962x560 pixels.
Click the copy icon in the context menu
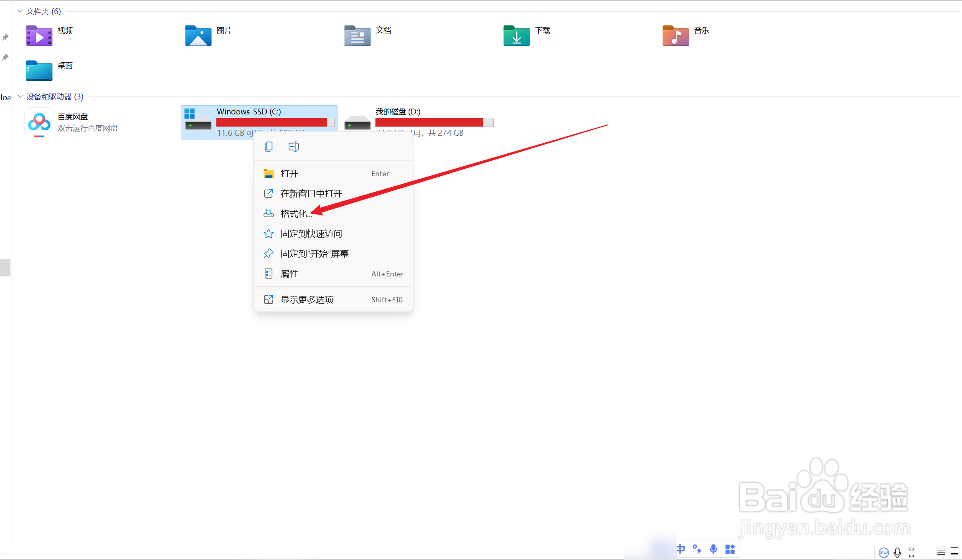(x=269, y=147)
